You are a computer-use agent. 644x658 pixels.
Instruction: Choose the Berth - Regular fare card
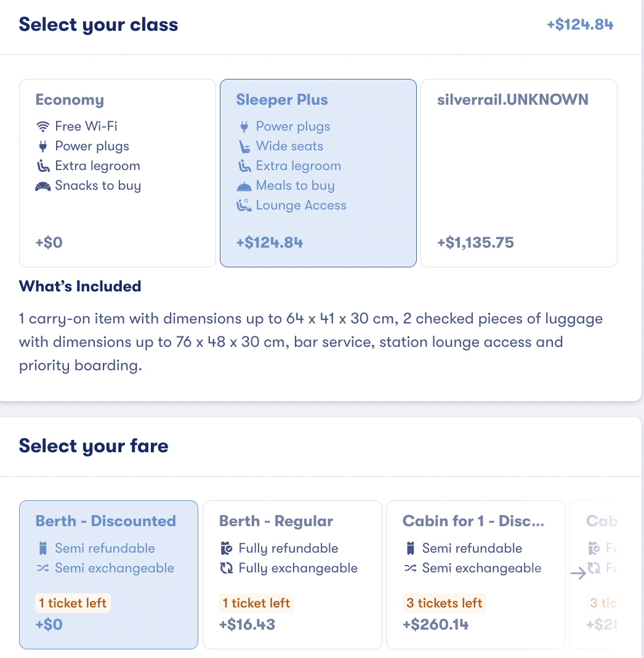tap(292, 574)
